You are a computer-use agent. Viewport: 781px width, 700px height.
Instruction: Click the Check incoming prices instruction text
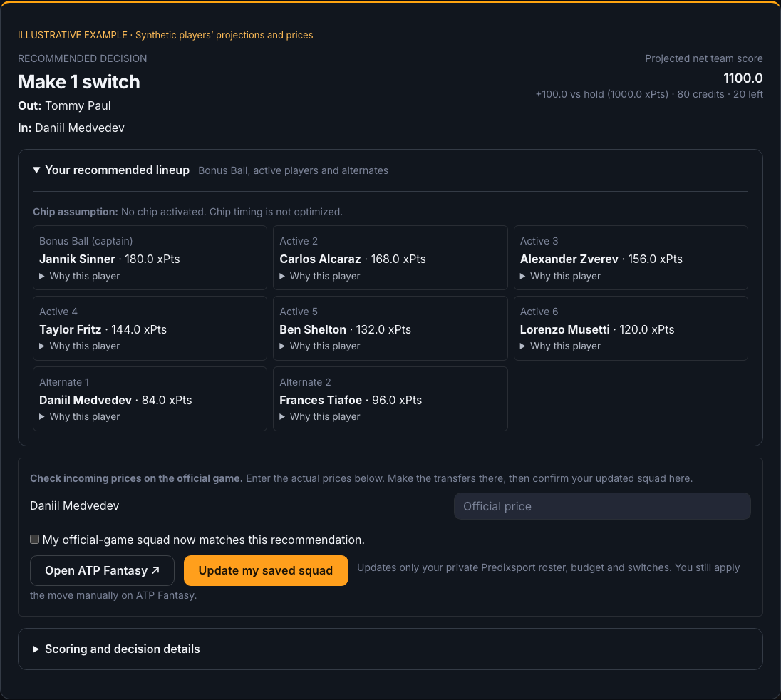pos(361,478)
